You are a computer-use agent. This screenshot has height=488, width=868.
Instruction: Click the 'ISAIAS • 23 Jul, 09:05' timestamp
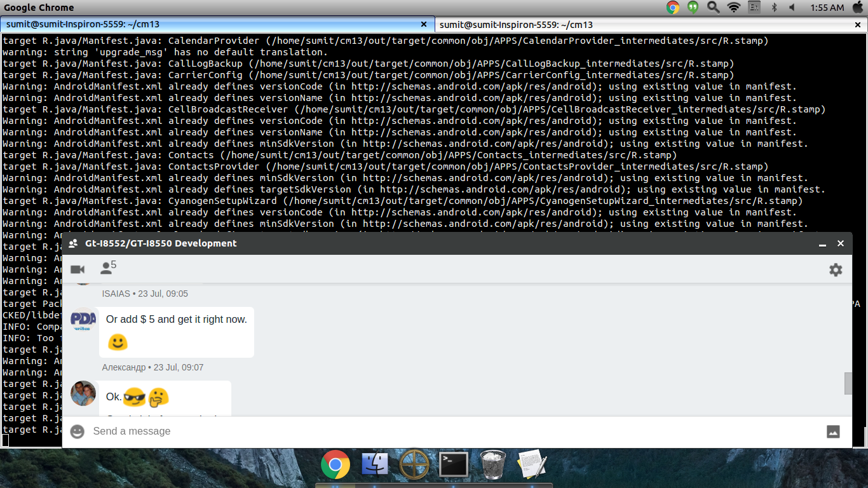click(145, 294)
